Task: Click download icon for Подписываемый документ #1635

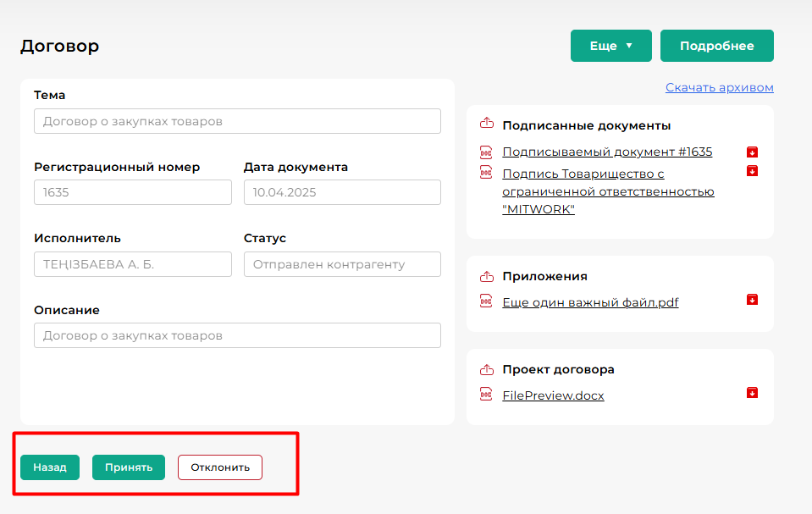Action: click(x=752, y=152)
